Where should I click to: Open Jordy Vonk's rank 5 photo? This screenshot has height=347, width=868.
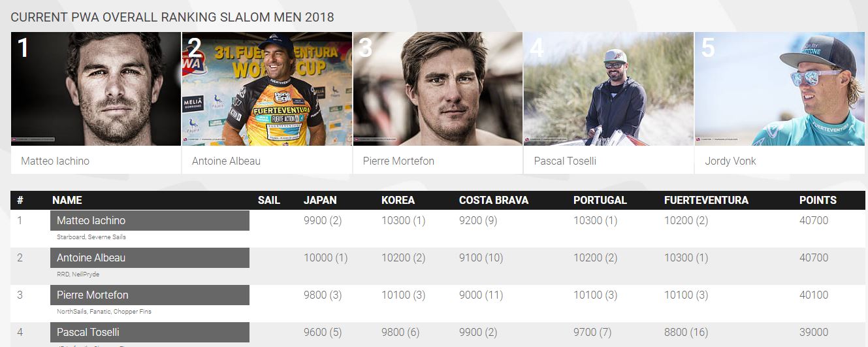[780, 89]
